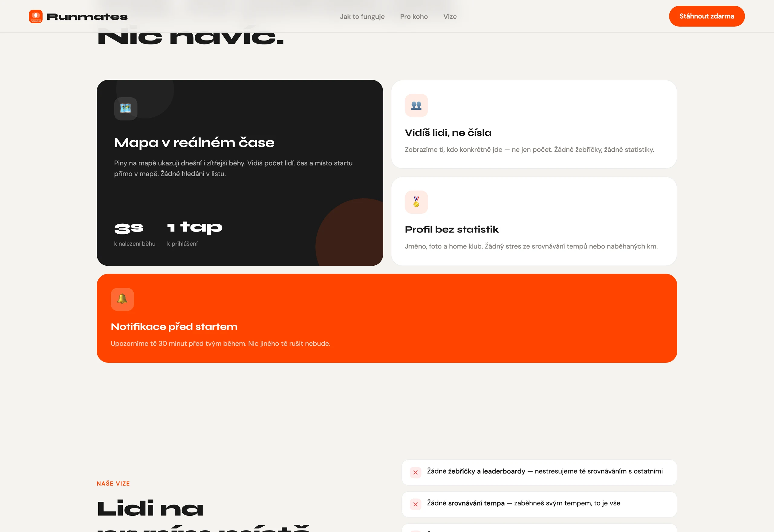This screenshot has height=532, width=774.
Task: Open the Vize navigation item
Action: (x=450, y=16)
